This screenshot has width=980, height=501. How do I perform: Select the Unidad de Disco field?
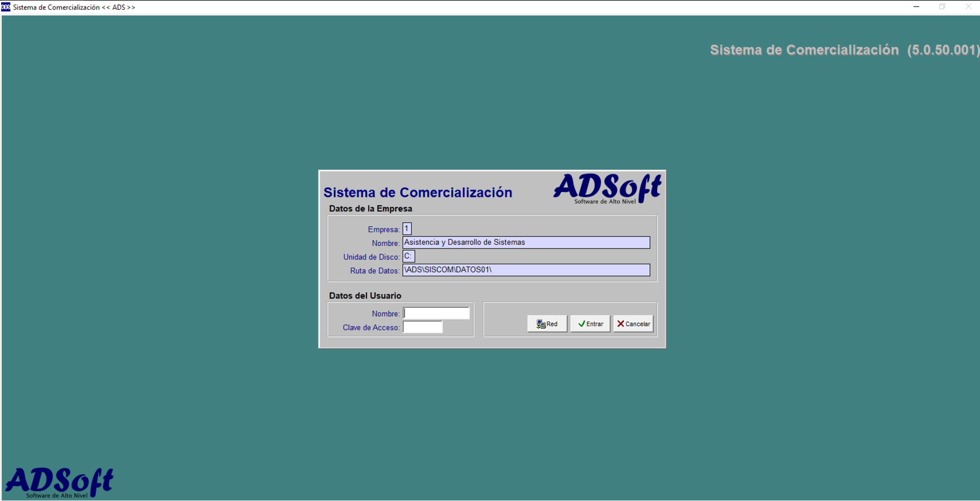coord(408,256)
